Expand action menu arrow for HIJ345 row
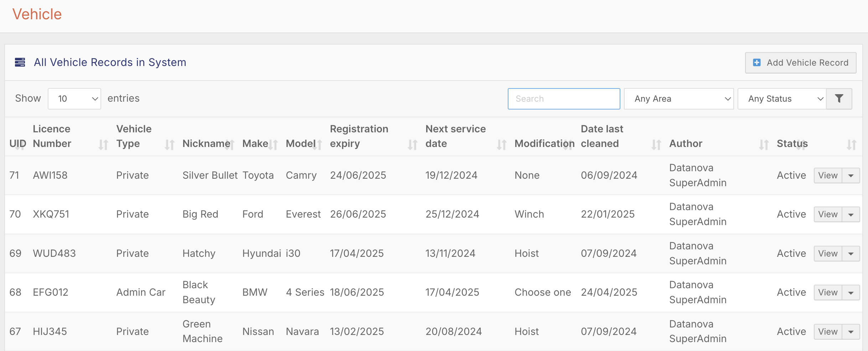 click(851, 332)
